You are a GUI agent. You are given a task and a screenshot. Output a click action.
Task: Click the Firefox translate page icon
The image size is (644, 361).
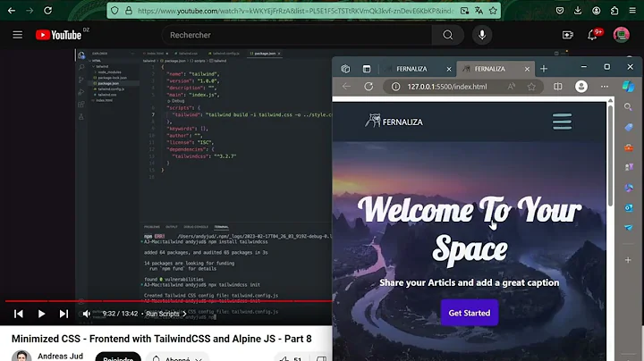[479, 11]
